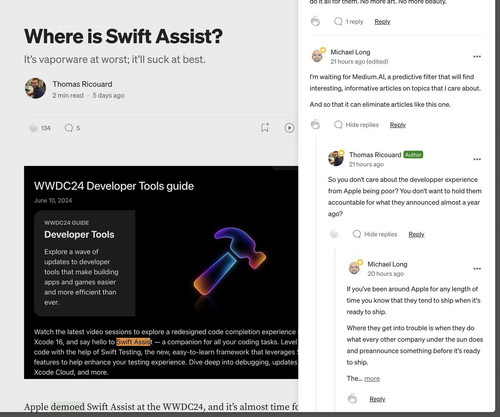Image resolution: width=500 pixels, height=417 pixels.
Task: Click Michael Long's name on the Medium.AI comment
Action: pos(350,52)
